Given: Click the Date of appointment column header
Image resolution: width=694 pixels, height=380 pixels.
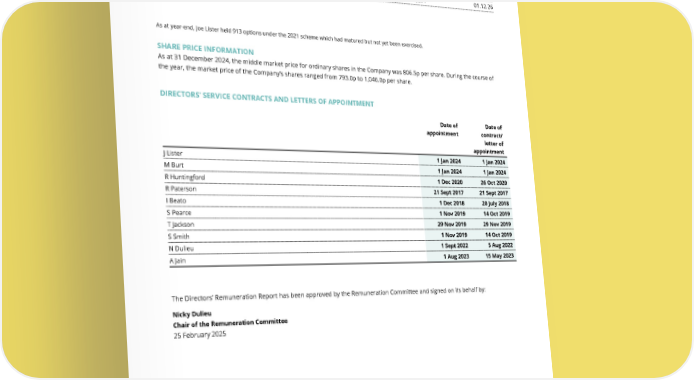Looking at the screenshot, I should 443,130.
